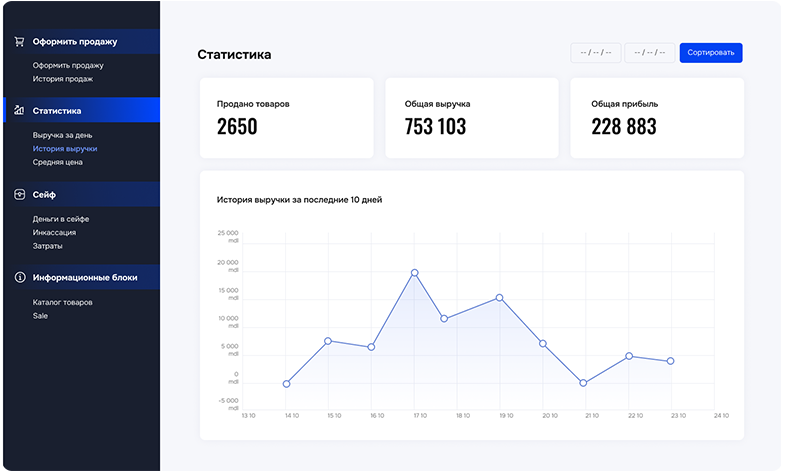Click the shopping cart icon in sidebar
The height and width of the screenshot is (476, 785).
[18, 42]
